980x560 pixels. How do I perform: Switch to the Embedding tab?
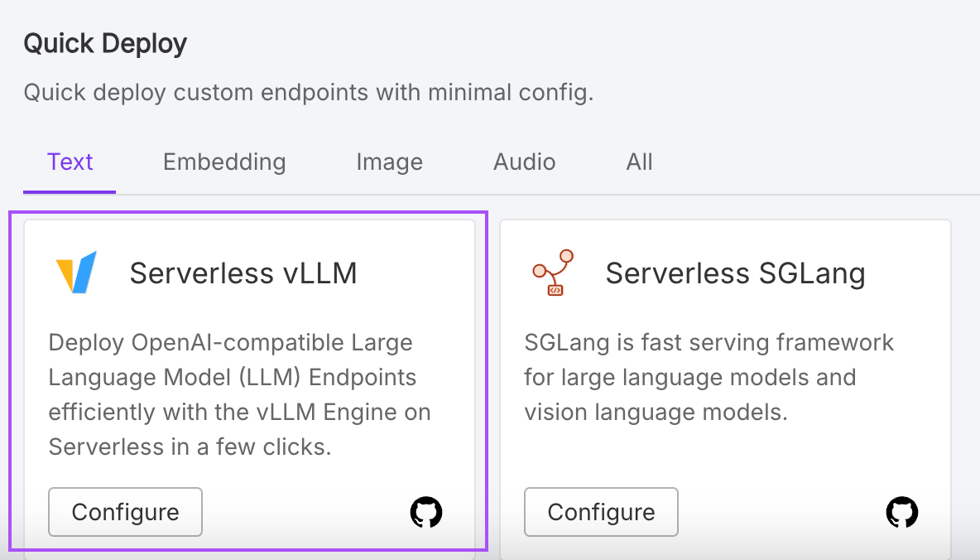click(x=224, y=162)
